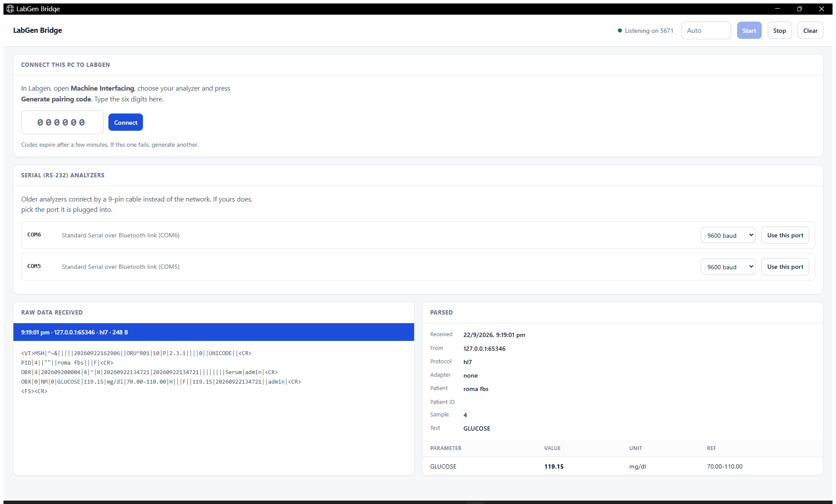Viewport: 836px width, 504px height.
Task: Click the Protocol value hl7
Action: click(468, 362)
